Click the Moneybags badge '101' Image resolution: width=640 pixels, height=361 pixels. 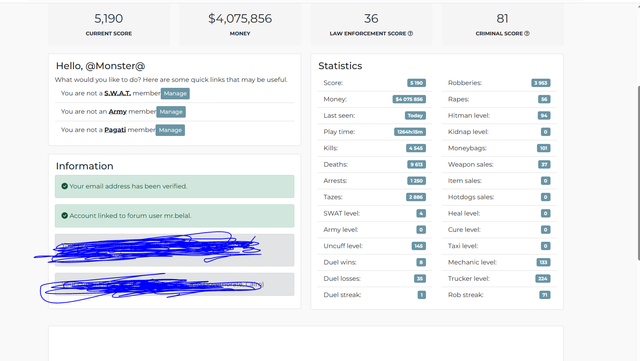[x=544, y=148]
